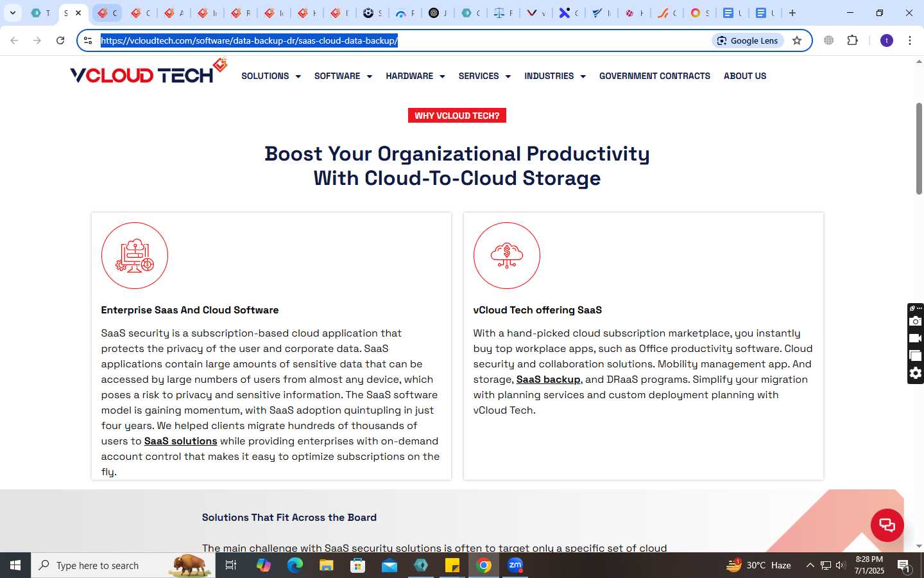Screen dimensions: 924x578
Task: Click the cloud dollar SaaS offering icon
Action: pyautogui.click(x=507, y=256)
